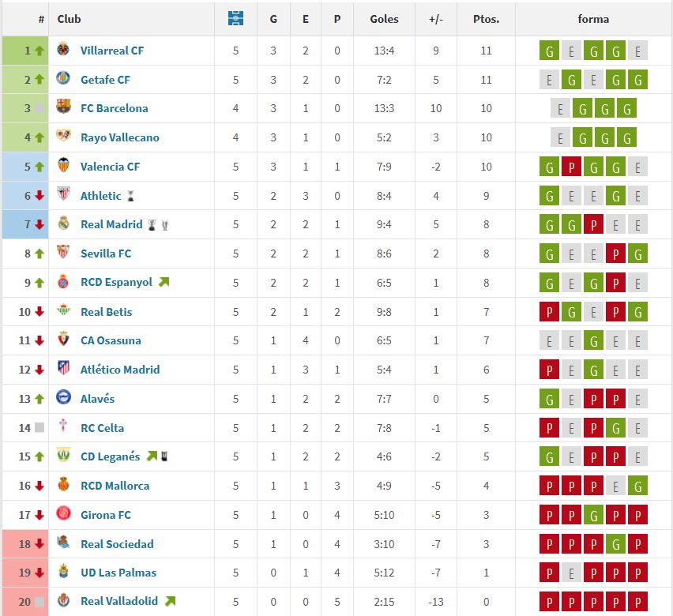Click the Goles column header
673x616 pixels.
pos(385,19)
